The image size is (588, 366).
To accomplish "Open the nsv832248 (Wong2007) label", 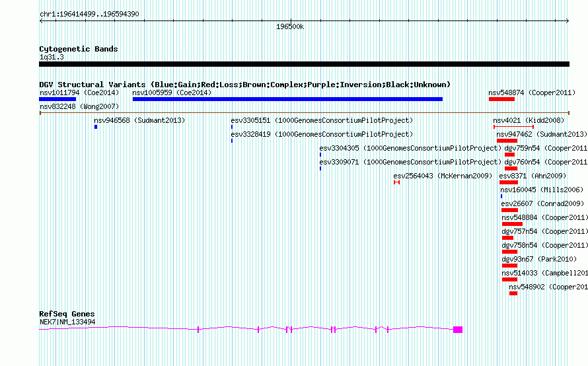I will pos(79,106).
